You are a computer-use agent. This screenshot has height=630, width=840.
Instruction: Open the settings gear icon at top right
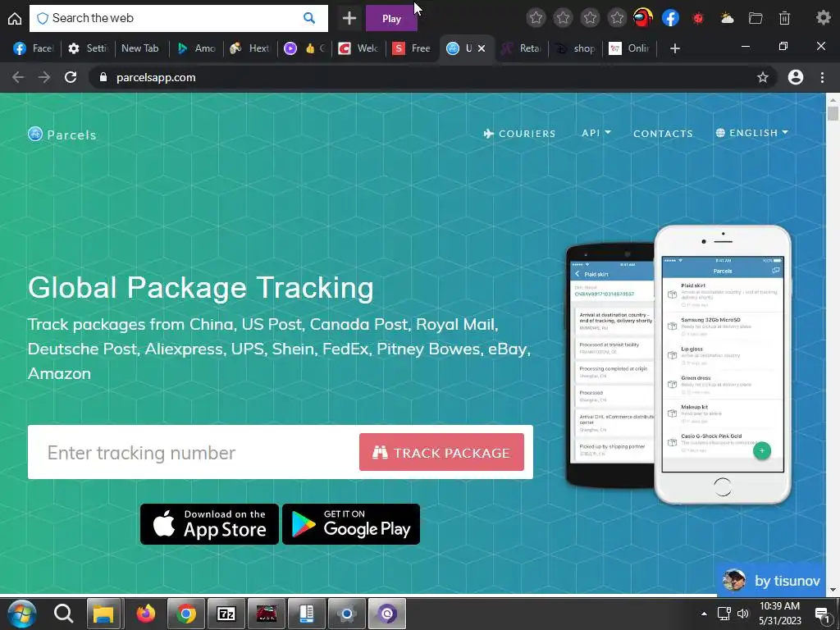[x=824, y=18]
